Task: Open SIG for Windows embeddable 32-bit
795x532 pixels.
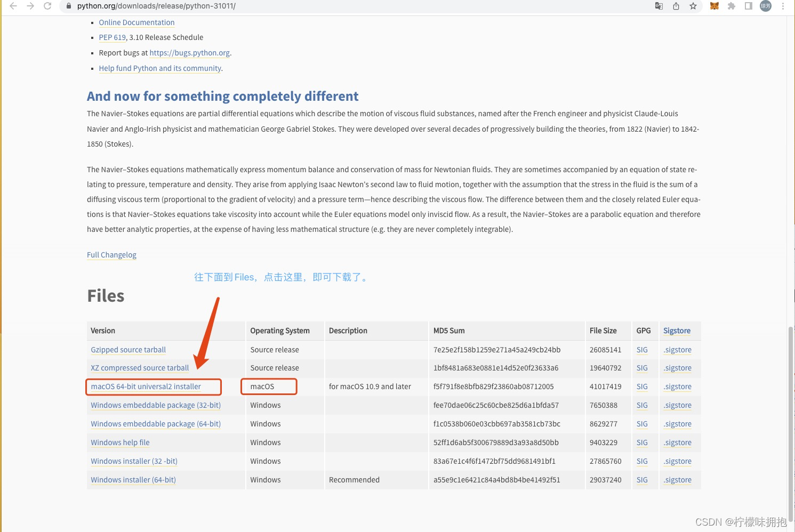Action: 642,405
